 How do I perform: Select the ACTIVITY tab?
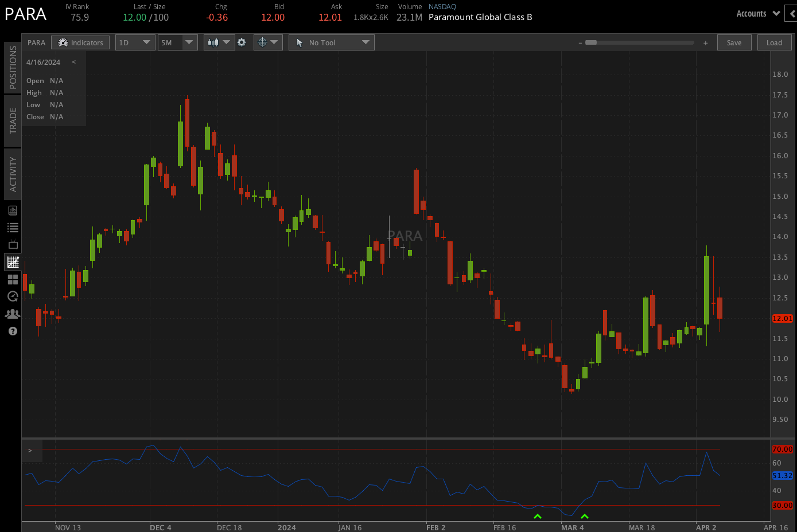tap(12, 174)
